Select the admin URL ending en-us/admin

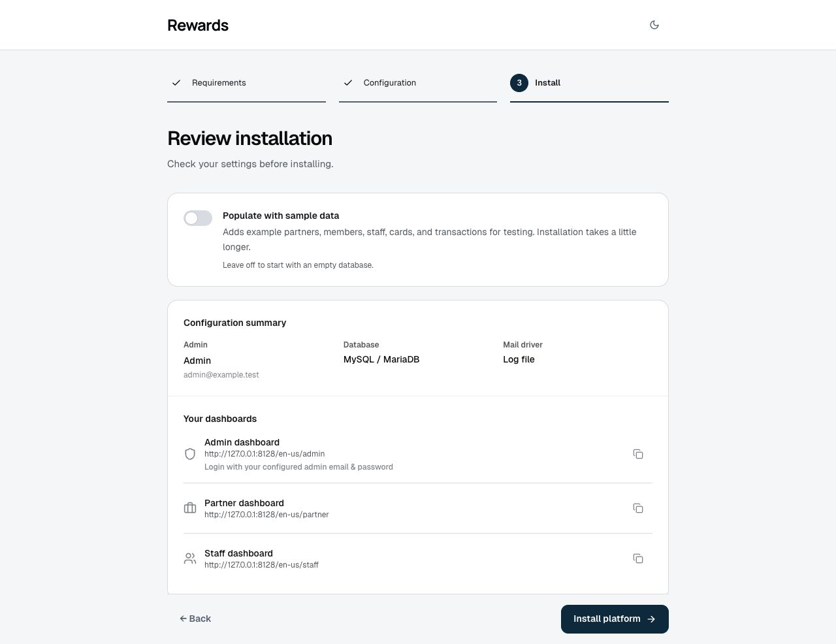(265, 454)
